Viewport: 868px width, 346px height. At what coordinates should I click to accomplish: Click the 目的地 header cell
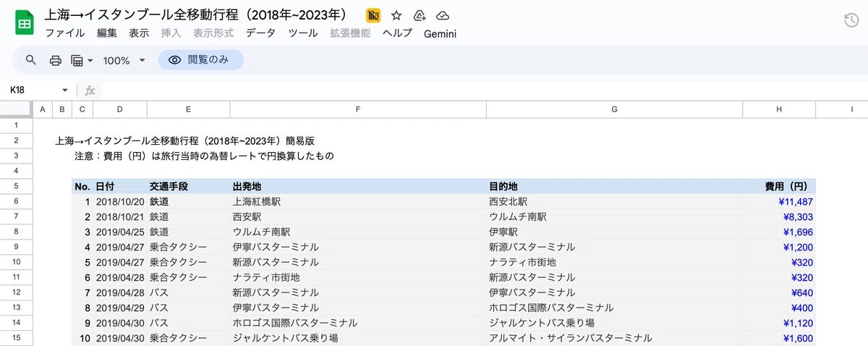614,186
